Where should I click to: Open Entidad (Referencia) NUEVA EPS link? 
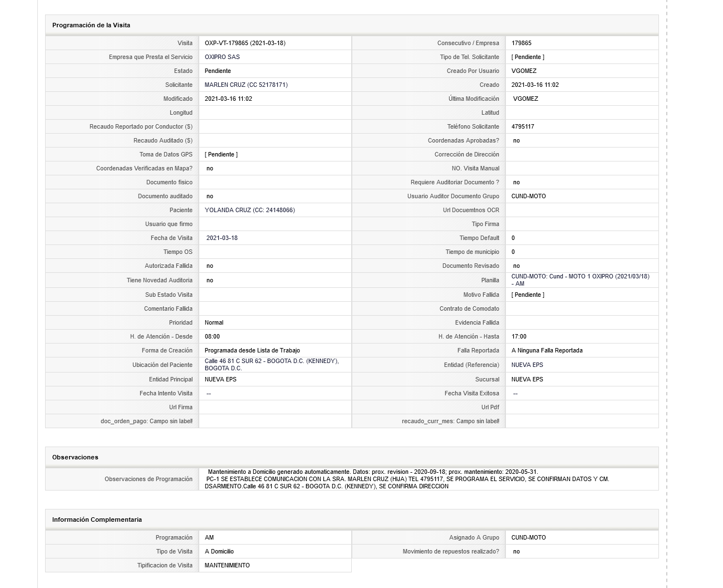pyautogui.click(x=527, y=365)
